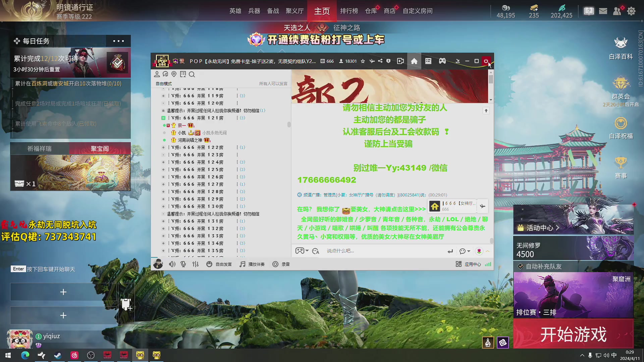Favorite the YY channel with star icon

[x=363, y=61]
